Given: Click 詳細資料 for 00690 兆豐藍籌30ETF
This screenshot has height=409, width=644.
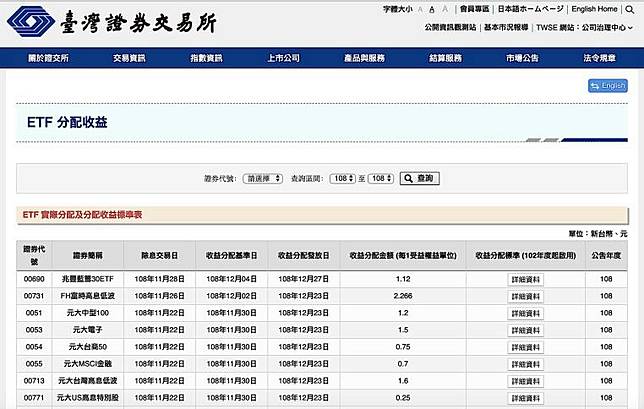Looking at the screenshot, I should [x=526, y=280].
